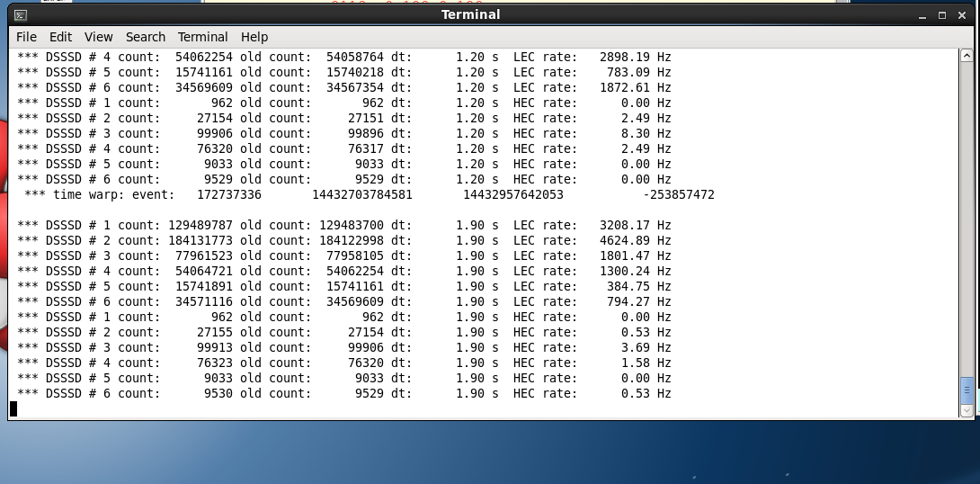This screenshot has height=484, width=980.
Task: Click the Terminal window title text
Action: (470, 15)
